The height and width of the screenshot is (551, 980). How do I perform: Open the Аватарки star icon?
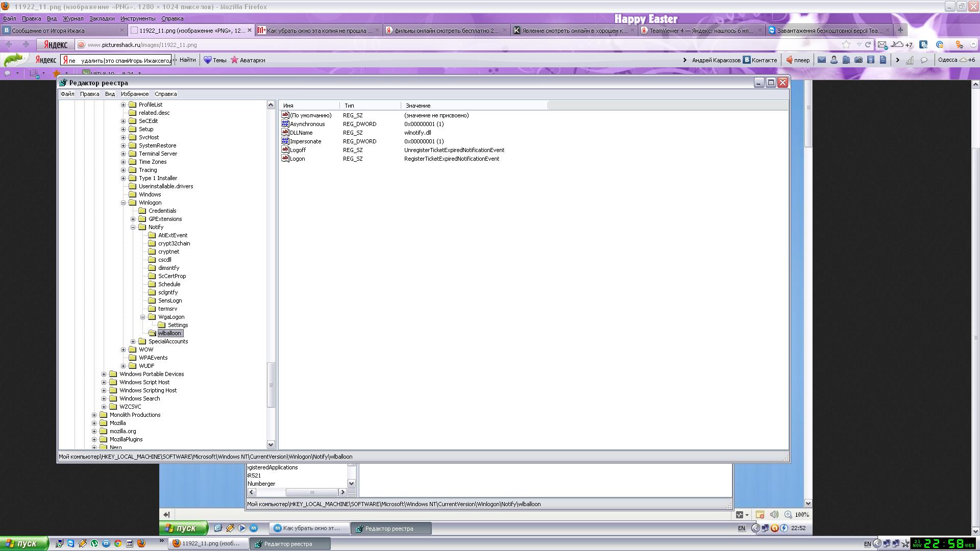[x=234, y=60]
